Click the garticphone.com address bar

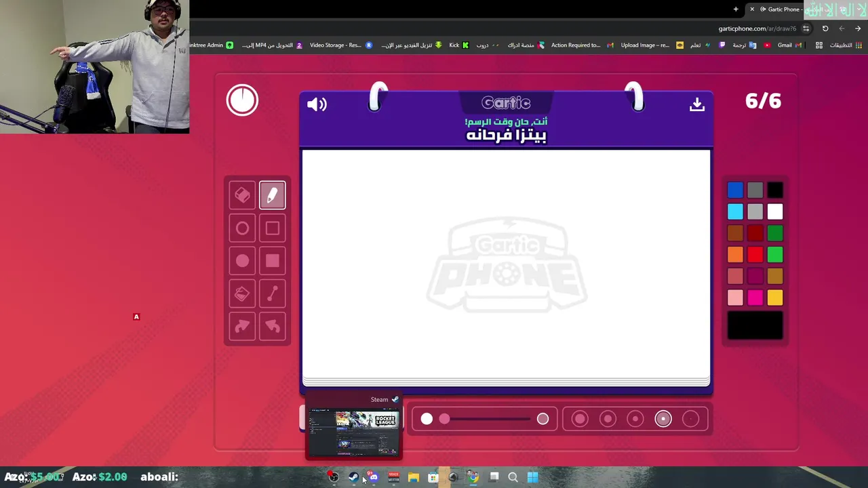pos(757,28)
